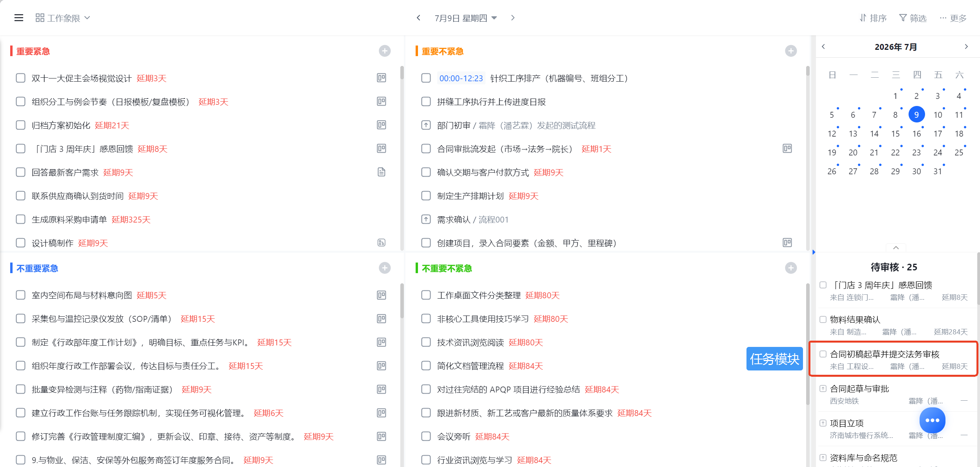The width and height of the screenshot is (980, 467).
Task: Open board icon for 合同审批流发起 task
Action: (x=787, y=148)
